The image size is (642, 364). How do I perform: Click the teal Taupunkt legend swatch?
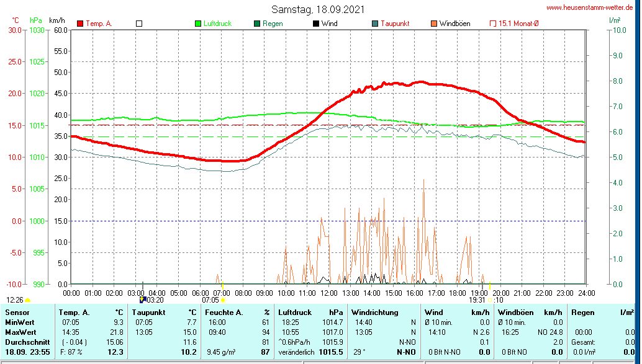(x=375, y=24)
